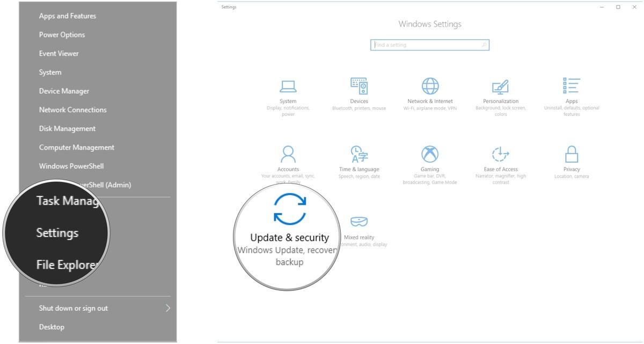Open the Accounts person icon

(288, 154)
